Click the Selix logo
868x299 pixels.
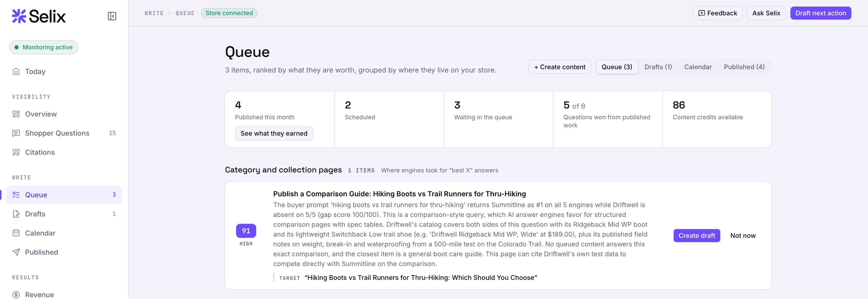click(39, 16)
